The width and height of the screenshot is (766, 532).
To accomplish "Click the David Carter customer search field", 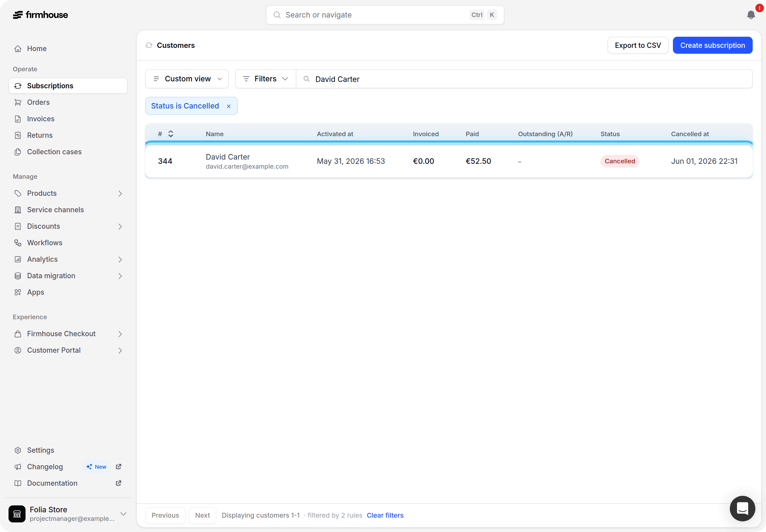I will (x=524, y=79).
